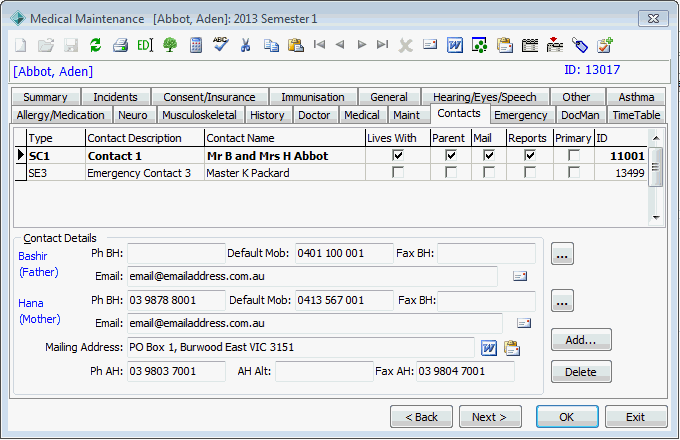Toggle Parent checkbox for Contact 1

[451, 155]
